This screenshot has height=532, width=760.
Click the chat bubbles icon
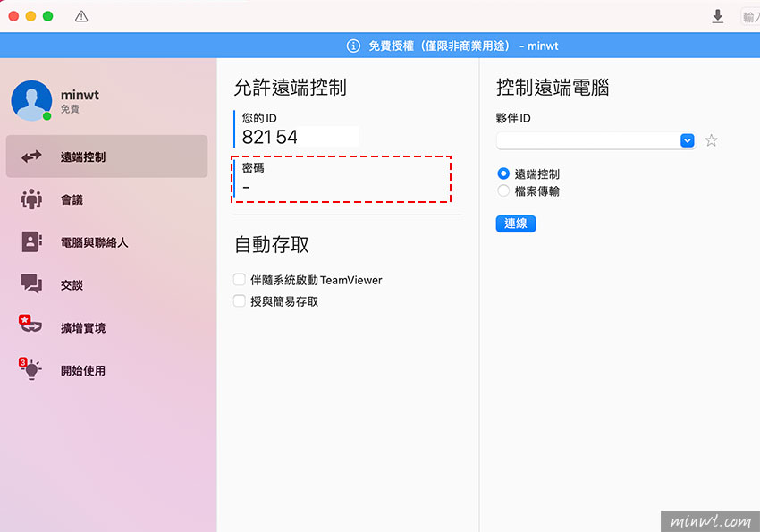click(31, 283)
